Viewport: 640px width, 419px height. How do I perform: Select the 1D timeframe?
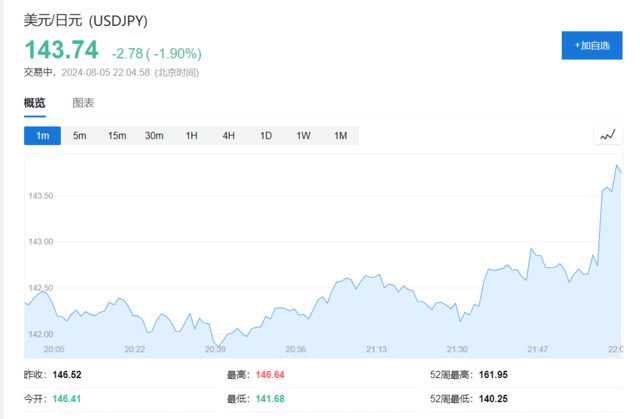[266, 135]
